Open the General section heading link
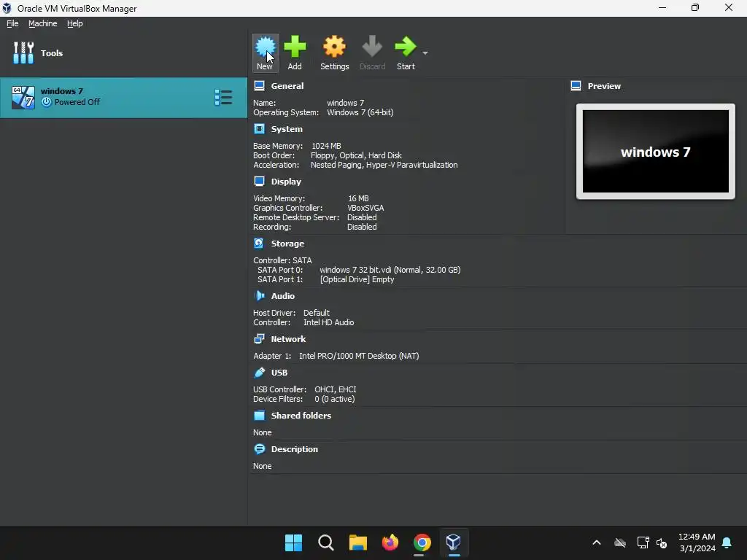The image size is (747, 560). 287,86
